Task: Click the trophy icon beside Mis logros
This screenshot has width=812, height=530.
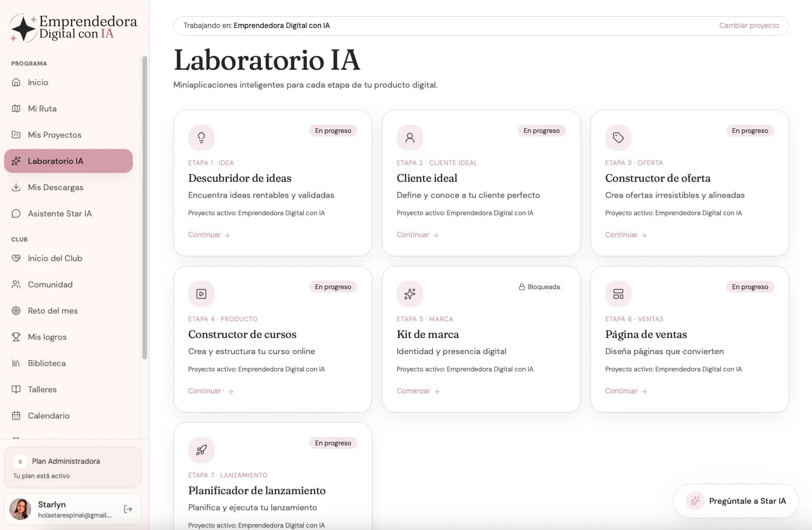Action: pyautogui.click(x=16, y=337)
